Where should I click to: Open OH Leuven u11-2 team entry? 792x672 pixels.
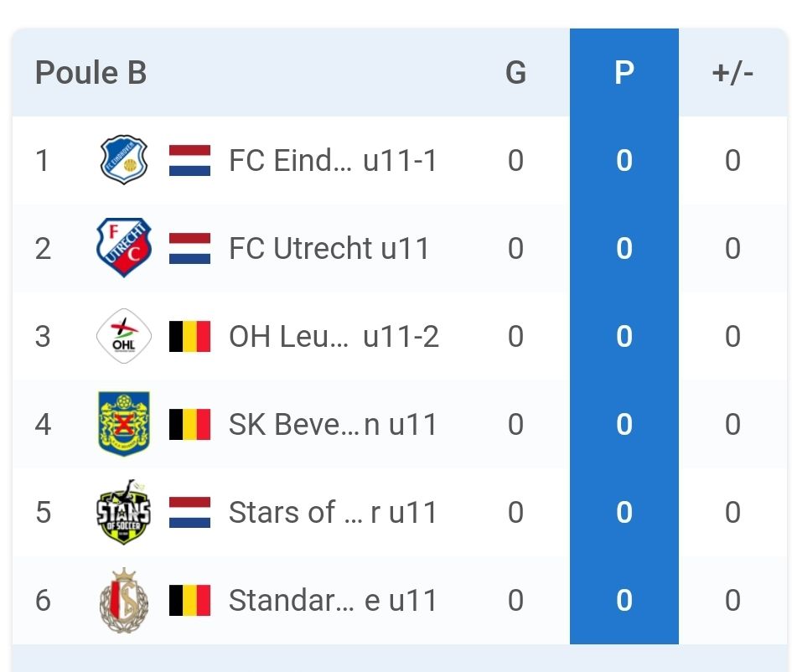[x=334, y=336]
